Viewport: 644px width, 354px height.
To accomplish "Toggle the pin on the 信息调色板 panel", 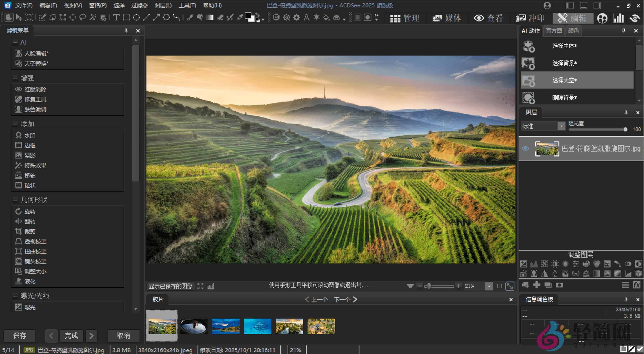I will 626,299.
